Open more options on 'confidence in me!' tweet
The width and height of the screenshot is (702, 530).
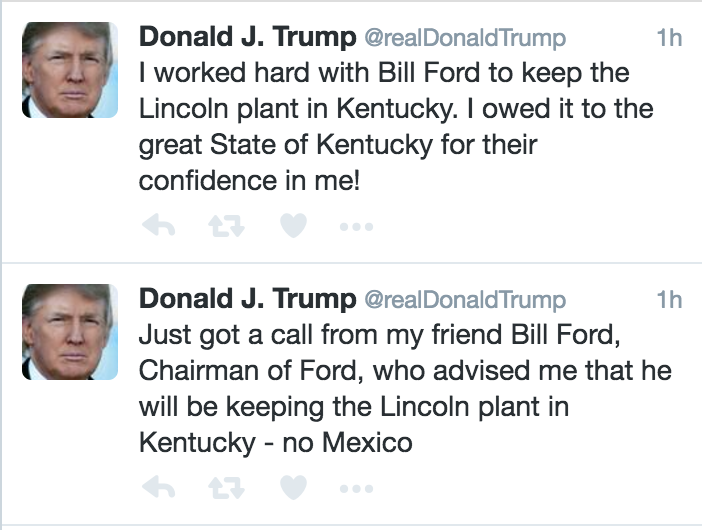pos(356,227)
